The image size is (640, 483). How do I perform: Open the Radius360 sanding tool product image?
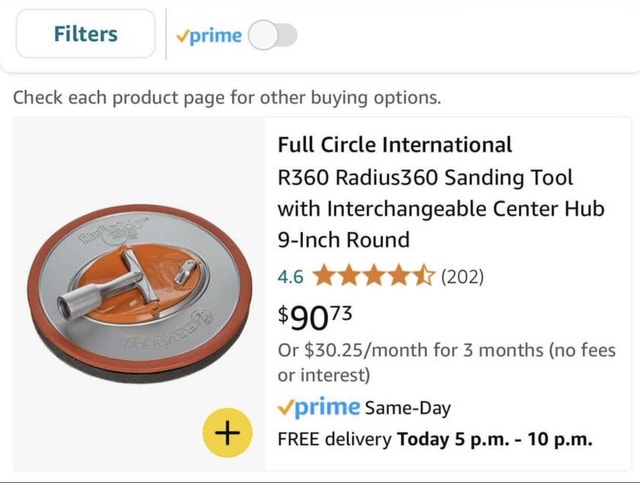tap(138, 291)
